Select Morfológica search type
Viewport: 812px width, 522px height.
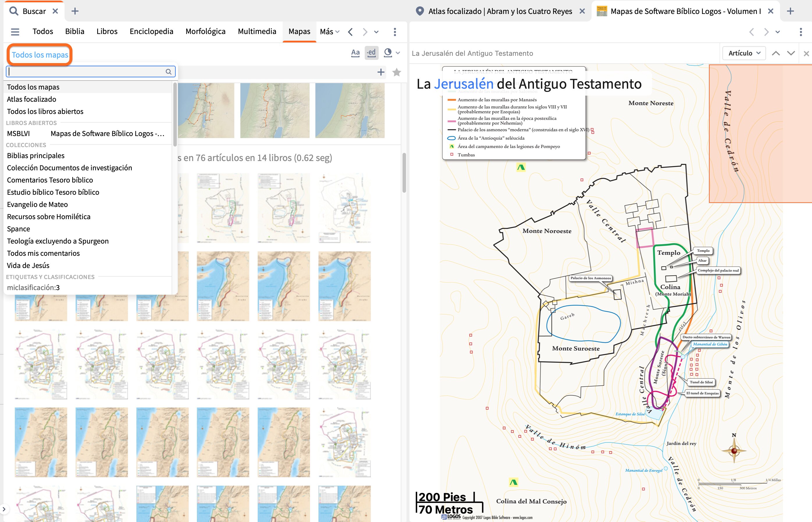click(x=205, y=31)
